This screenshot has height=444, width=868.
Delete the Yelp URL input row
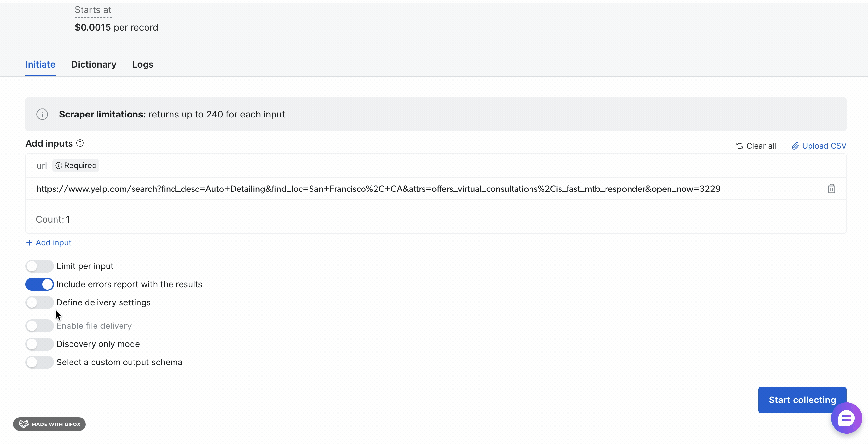pos(831,189)
